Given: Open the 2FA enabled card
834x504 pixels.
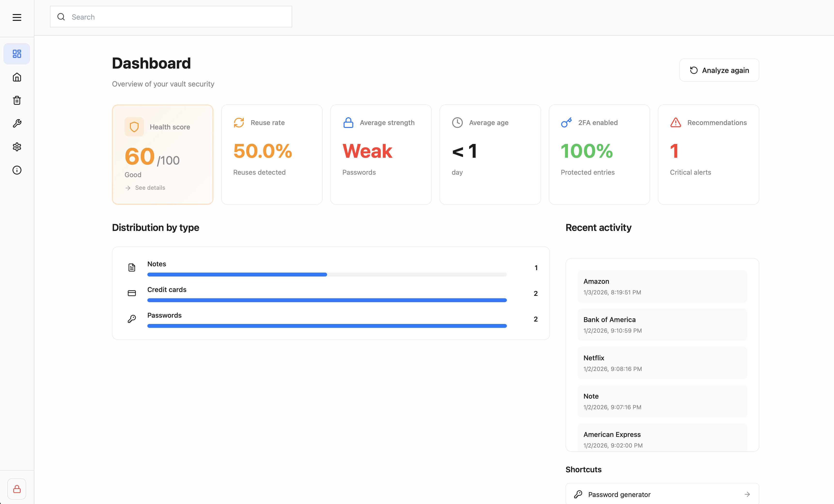Looking at the screenshot, I should pyautogui.click(x=599, y=154).
